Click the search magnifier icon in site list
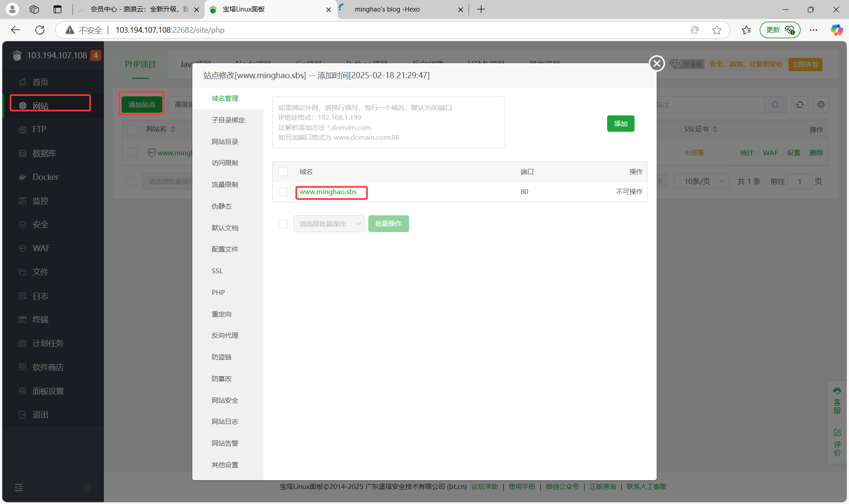 pyautogui.click(x=775, y=105)
